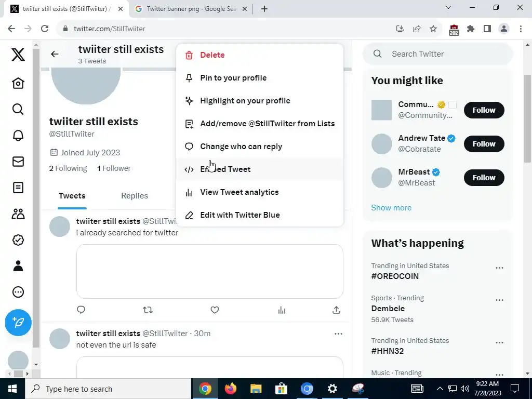Image resolution: width=532 pixels, height=399 pixels.
Task: Like 'i already searched for twitter' tweet
Action: point(215,310)
